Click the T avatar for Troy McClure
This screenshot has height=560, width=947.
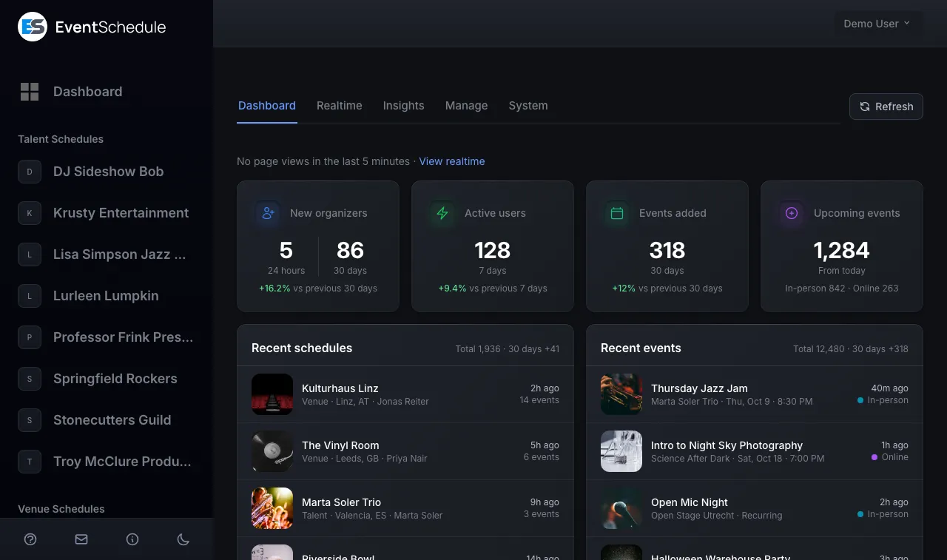(x=30, y=462)
